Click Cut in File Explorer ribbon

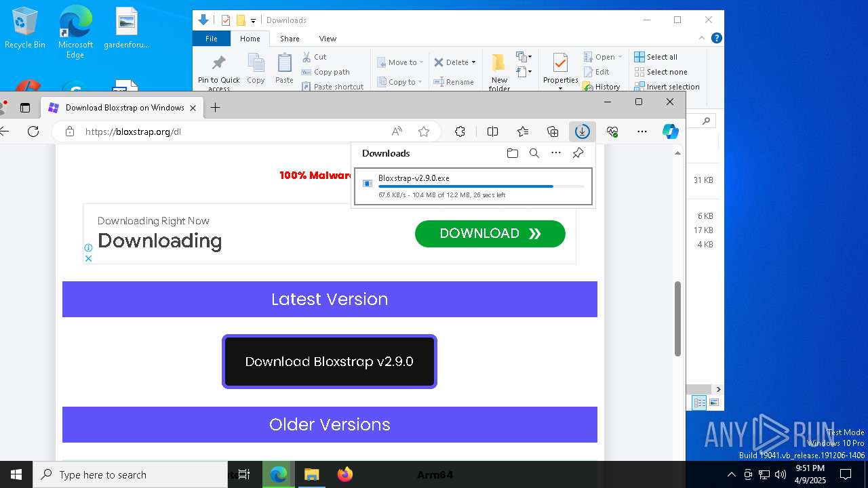[x=315, y=57]
